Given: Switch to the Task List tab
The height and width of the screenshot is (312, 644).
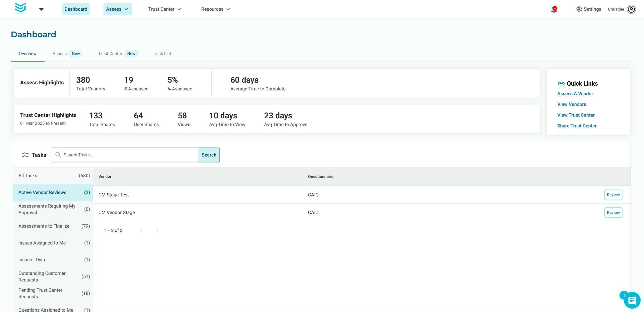Looking at the screenshot, I should click(x=162, y=54).
